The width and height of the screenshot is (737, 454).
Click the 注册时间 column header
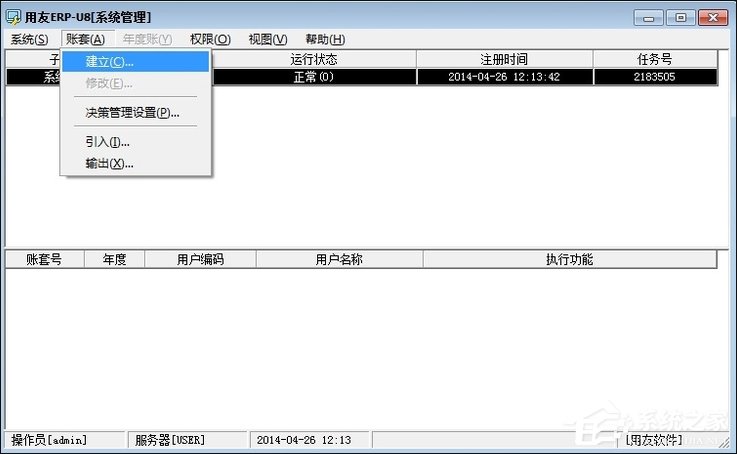click(504, 59)
